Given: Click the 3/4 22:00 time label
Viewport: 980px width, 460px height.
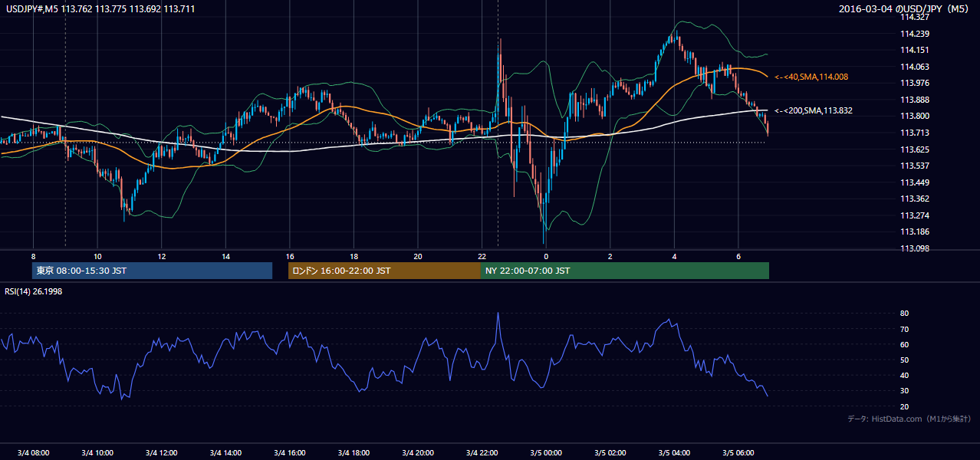Looking at the screenshot, I should (x=482, y=452).
